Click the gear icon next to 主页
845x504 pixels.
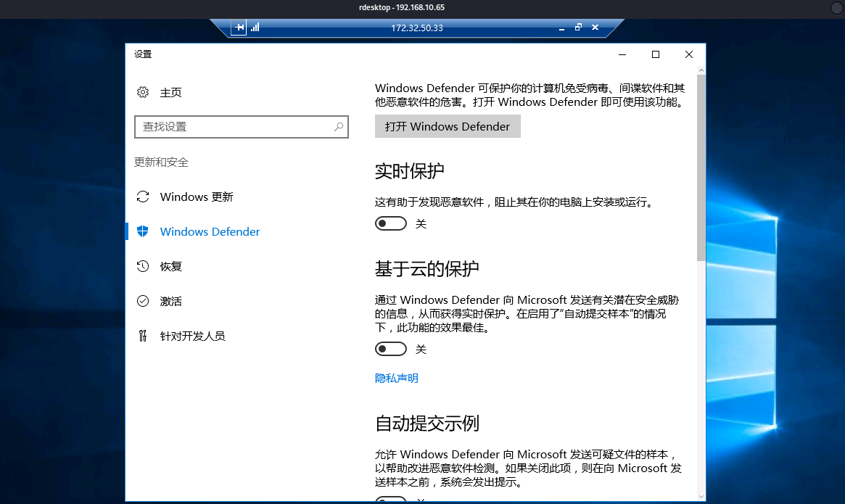point(143,92)
